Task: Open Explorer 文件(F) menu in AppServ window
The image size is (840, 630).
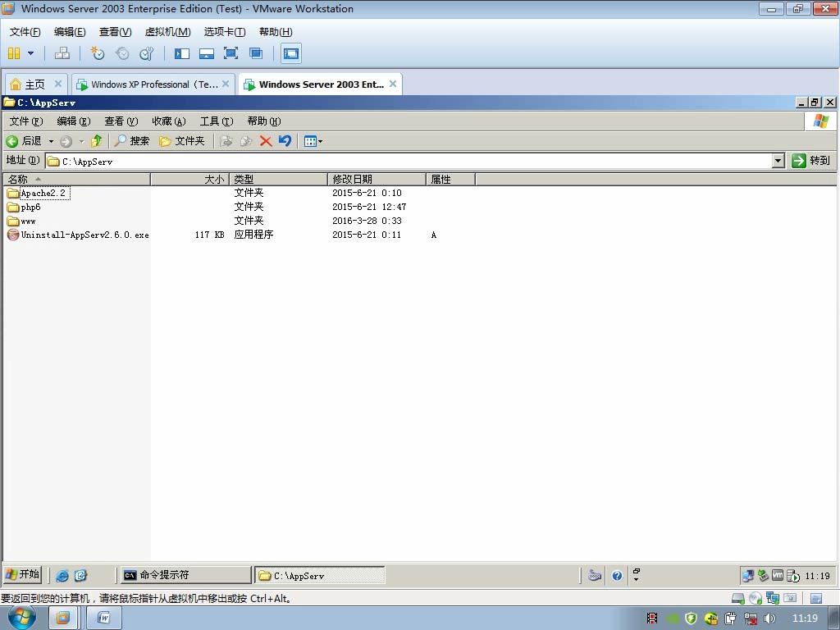Action: point(26,121)
